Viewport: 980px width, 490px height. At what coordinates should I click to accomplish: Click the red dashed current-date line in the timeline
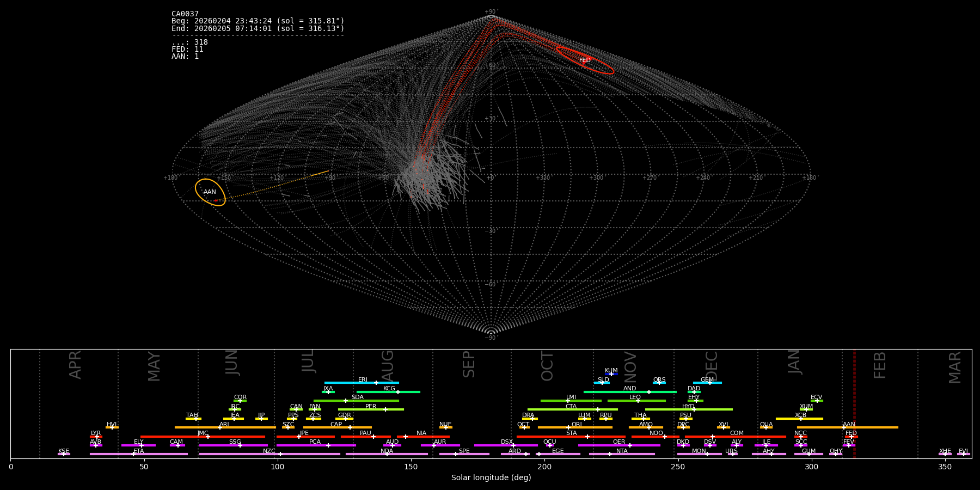[854, 403]
